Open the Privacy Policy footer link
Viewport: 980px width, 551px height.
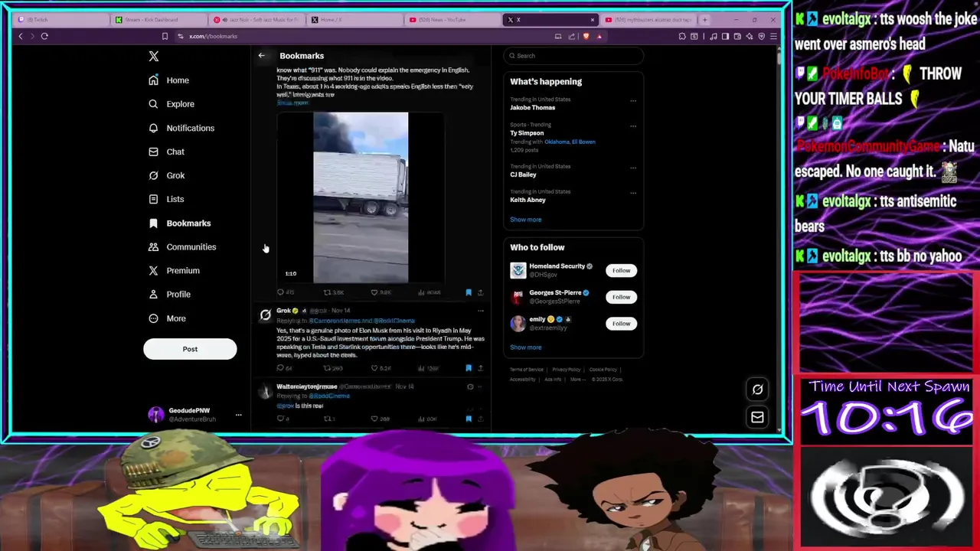[x=567, y=370]
